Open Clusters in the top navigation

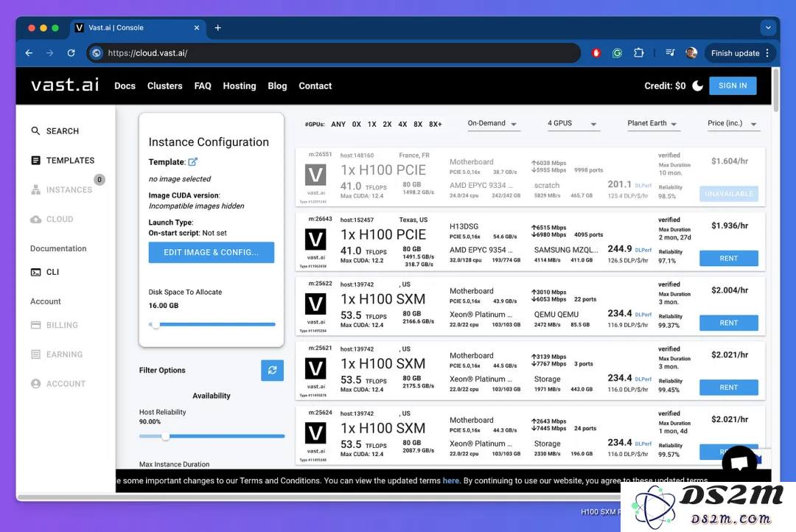164,85
